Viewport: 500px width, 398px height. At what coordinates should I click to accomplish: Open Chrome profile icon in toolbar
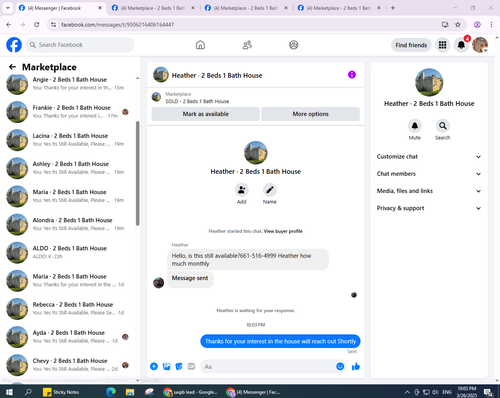coord(477,24)
